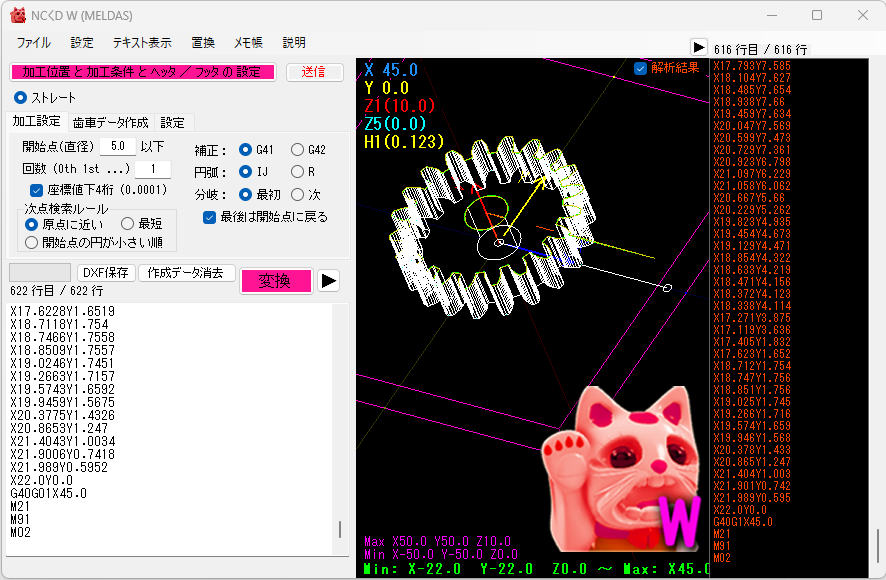
Task: Open the ファイル menu
Action: click(33, 43)
